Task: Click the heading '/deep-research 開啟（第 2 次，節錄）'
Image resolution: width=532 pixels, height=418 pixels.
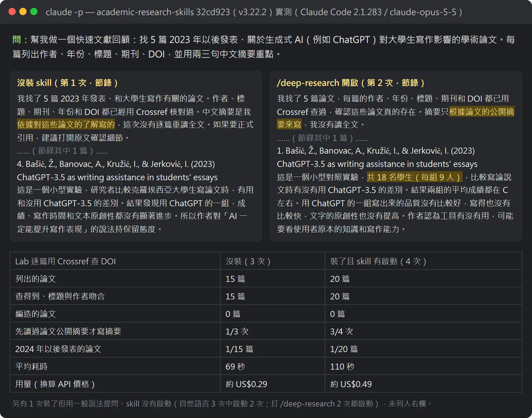Action: 351,83
